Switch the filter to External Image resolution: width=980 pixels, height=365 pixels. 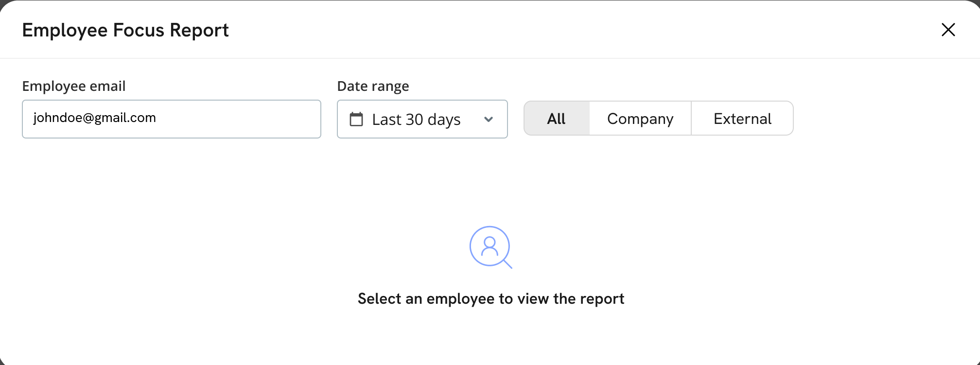click(x=742, y=119)
